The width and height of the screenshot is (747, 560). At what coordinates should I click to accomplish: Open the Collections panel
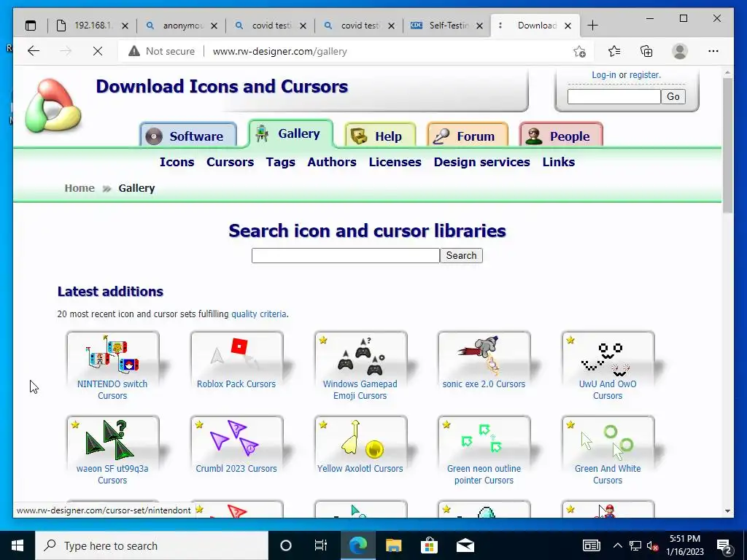(x=646, y=51)
